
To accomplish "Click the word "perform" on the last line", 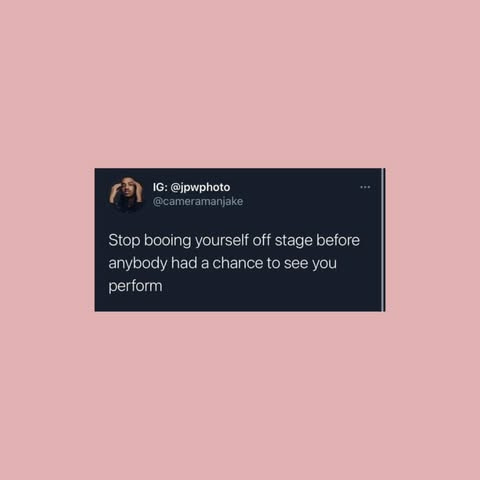I will 135,286.
